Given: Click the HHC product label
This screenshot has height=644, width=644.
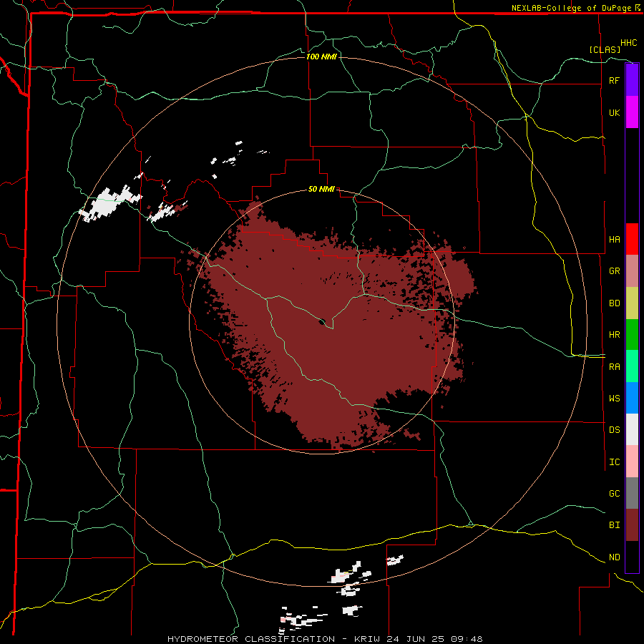Looking at the screenshot, I should 628,43.
